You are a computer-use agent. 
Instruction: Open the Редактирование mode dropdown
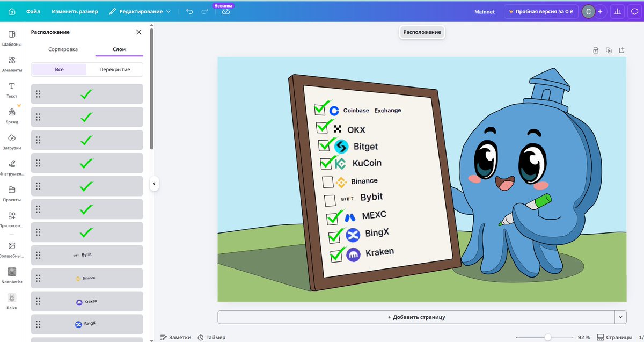140,11
